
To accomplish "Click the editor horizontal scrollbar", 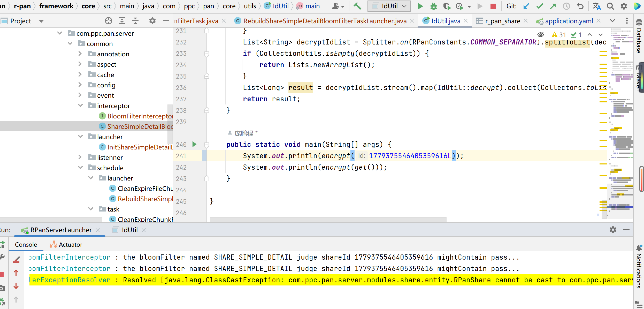I will coord(328,220).
